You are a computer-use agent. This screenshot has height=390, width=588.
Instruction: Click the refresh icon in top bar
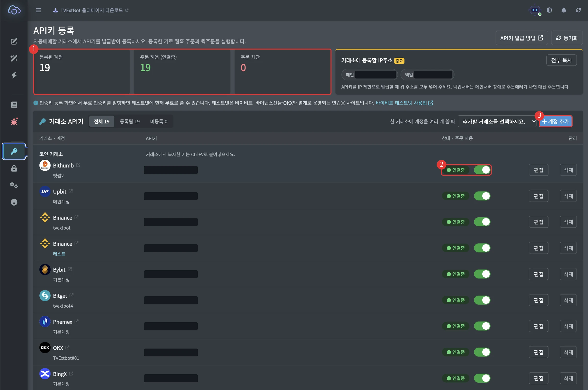(x=578, y=10)
